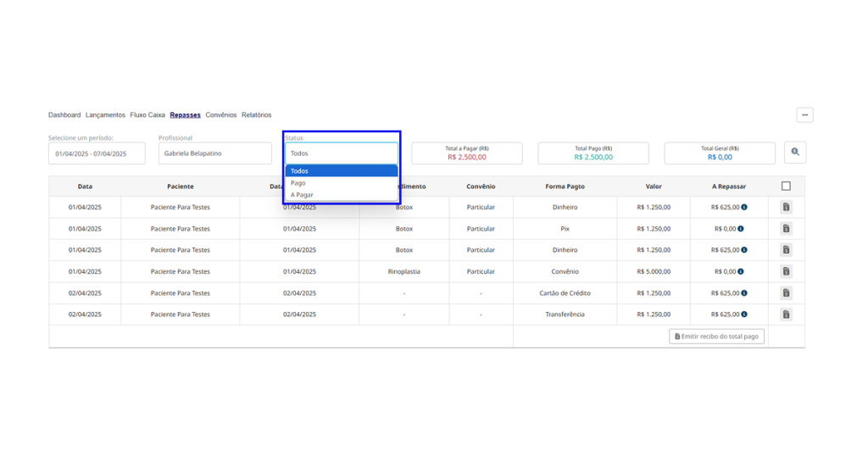Image resolution: width=868 pixels, height=456 pixels.
Task: Open the Profissional field Gabriela Belapatino
Action: coord(214,153)
